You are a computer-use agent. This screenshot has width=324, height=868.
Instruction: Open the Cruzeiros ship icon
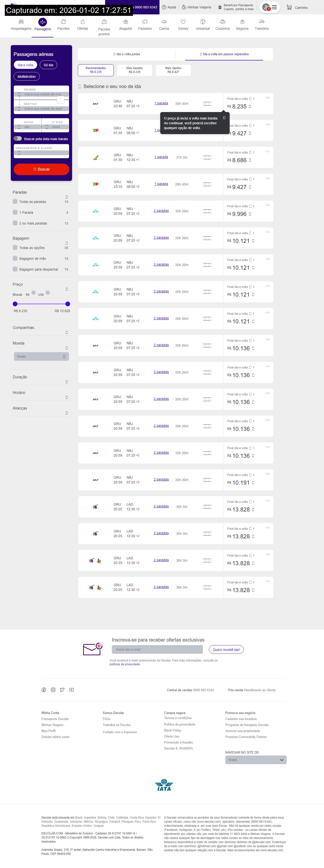click(x=222, y=22)
